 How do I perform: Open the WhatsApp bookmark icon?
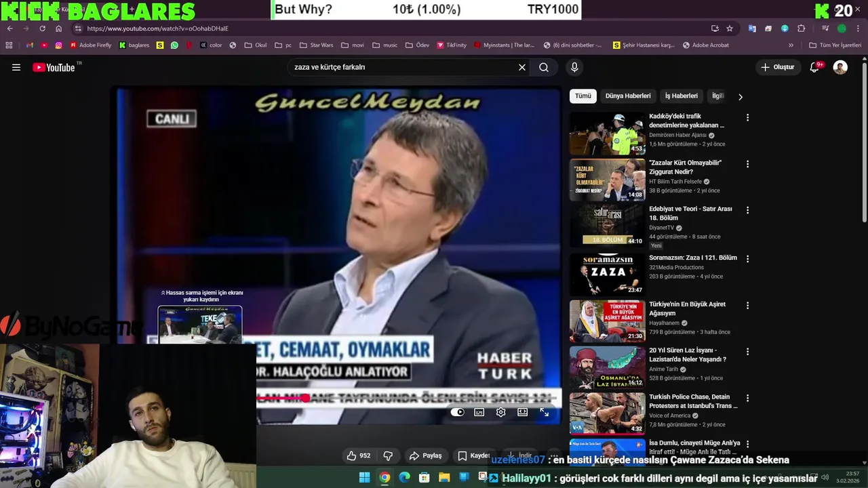175,45
